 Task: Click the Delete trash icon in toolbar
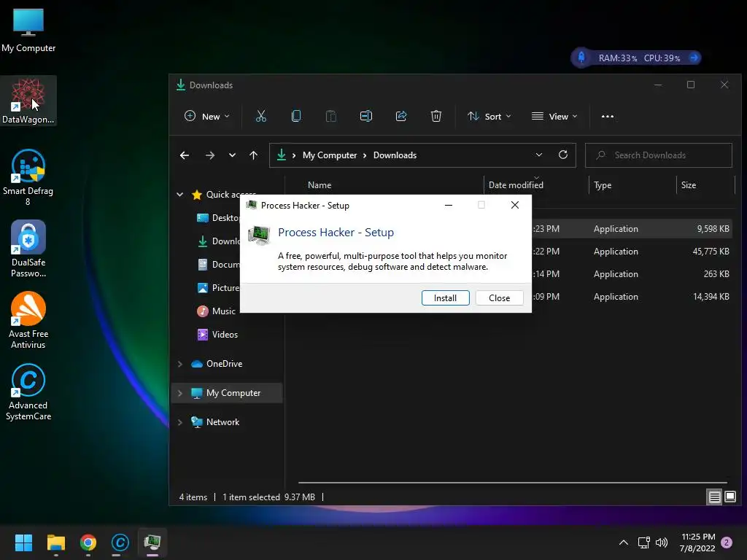(x=436, y=116)
